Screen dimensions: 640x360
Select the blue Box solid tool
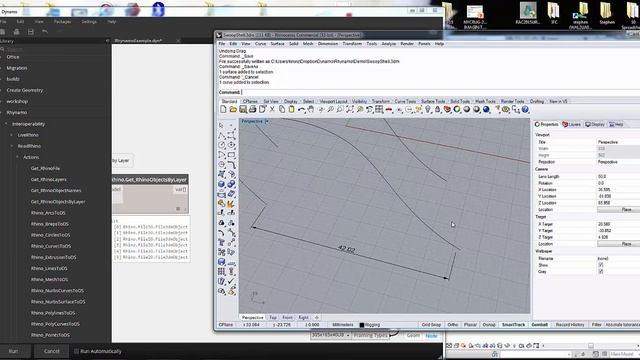(222, 184)
